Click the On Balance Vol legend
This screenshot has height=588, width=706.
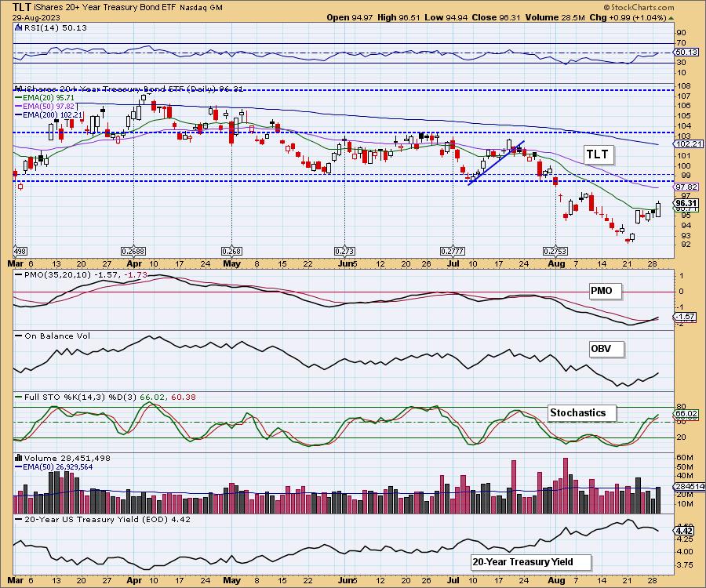click(x=53, y=336)
